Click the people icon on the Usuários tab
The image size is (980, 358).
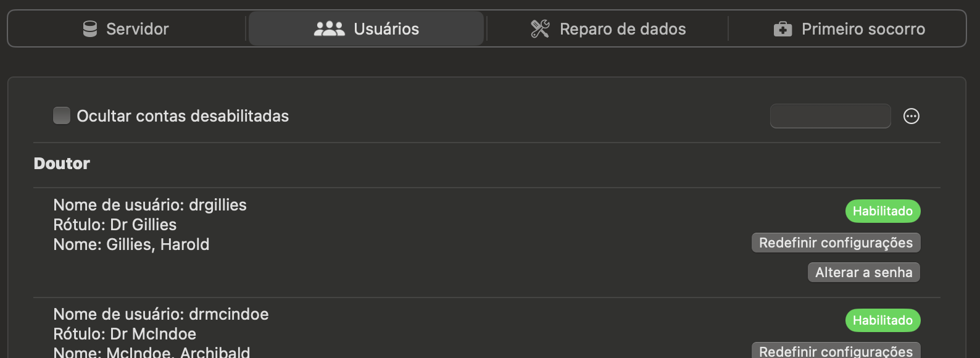pos(330,29)
